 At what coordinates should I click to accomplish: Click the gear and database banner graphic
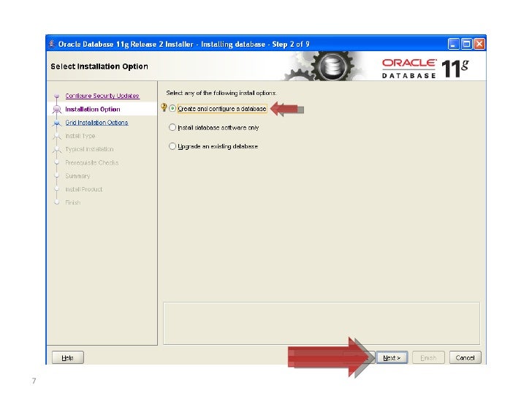[324, 66]
